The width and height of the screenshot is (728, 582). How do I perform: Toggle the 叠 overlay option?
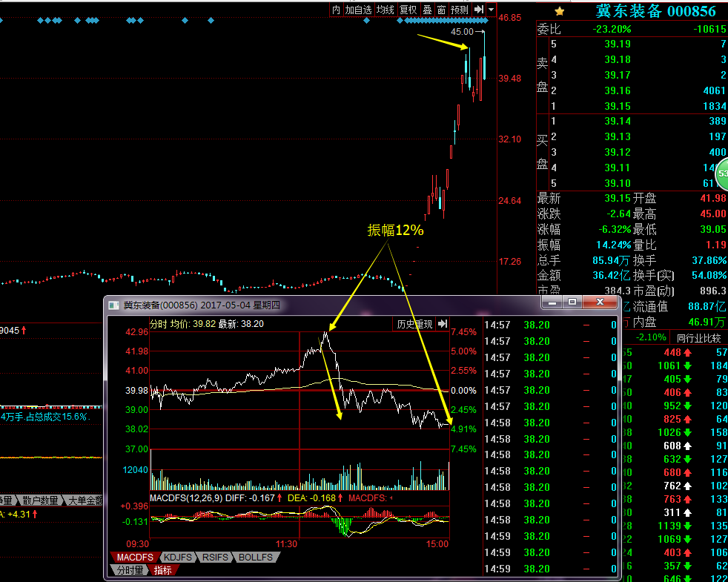pyautogui.click(x=427, y=10)
